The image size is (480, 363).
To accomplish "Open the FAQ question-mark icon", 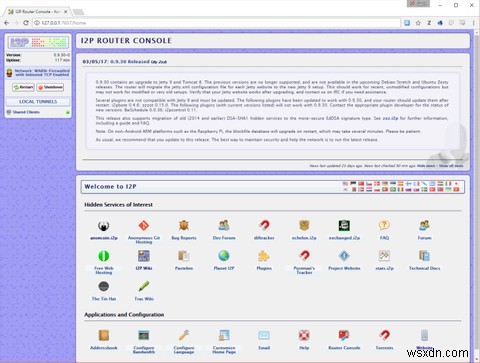I will tap(384, 226).
